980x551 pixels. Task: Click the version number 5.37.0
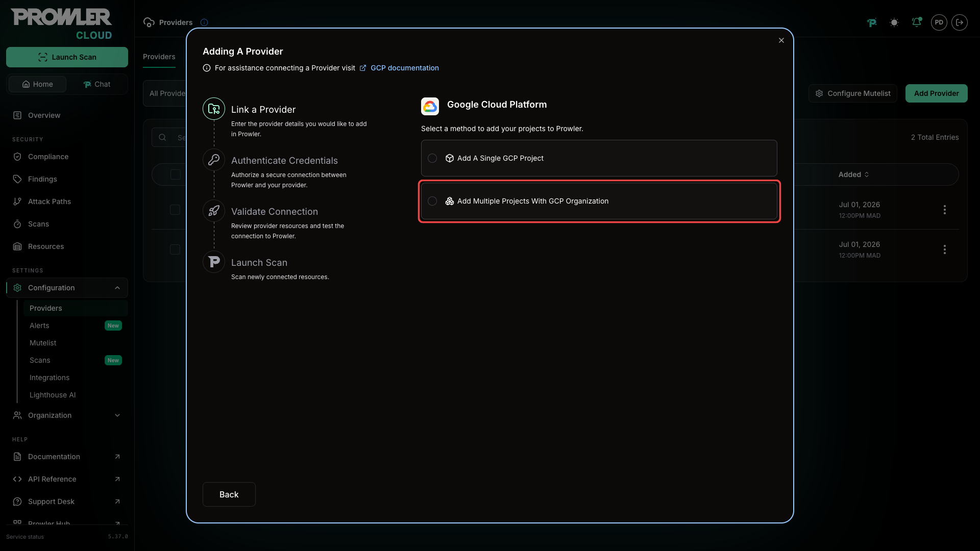coord(118,537)
